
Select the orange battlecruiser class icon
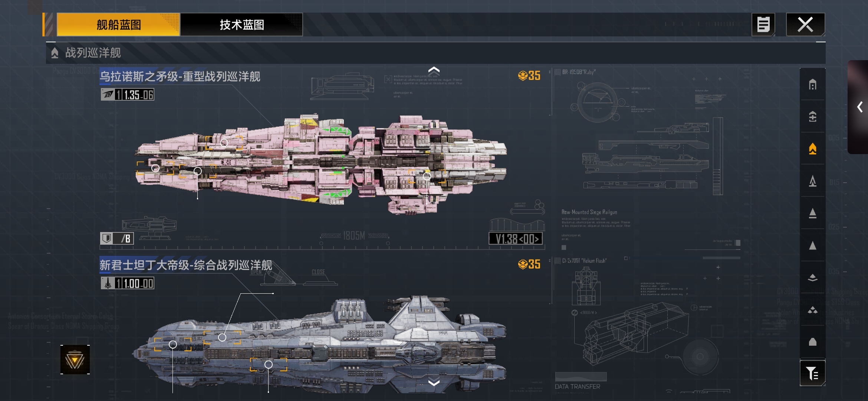[812, 149]
